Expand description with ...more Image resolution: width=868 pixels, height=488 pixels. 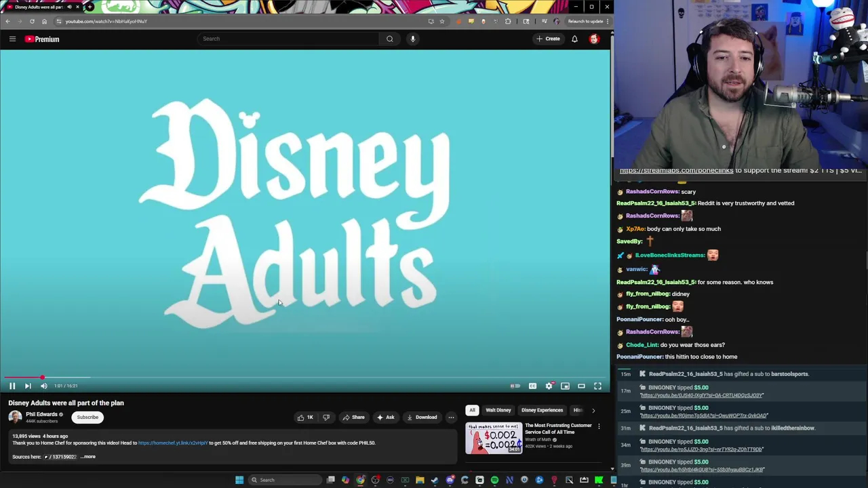pos(88,457)
